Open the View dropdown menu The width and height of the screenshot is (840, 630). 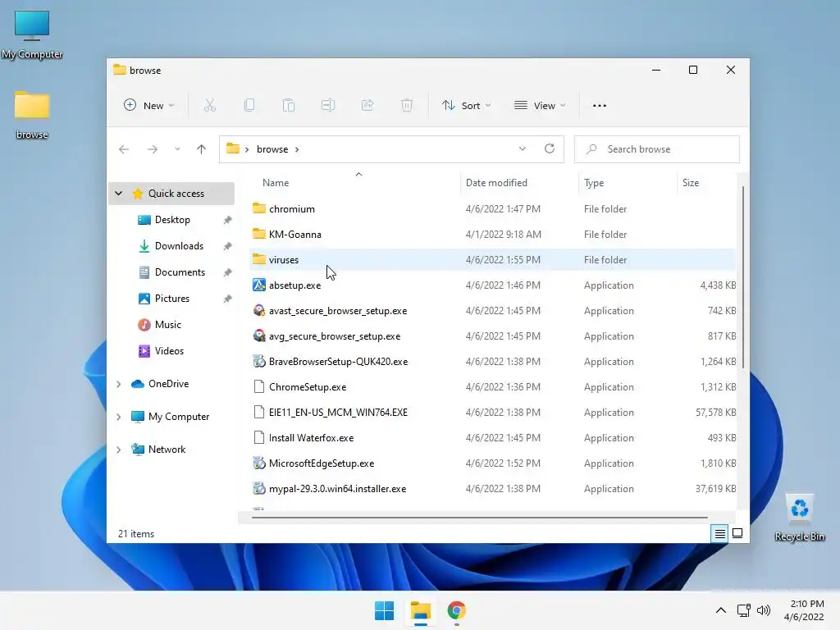coord(540,106)
